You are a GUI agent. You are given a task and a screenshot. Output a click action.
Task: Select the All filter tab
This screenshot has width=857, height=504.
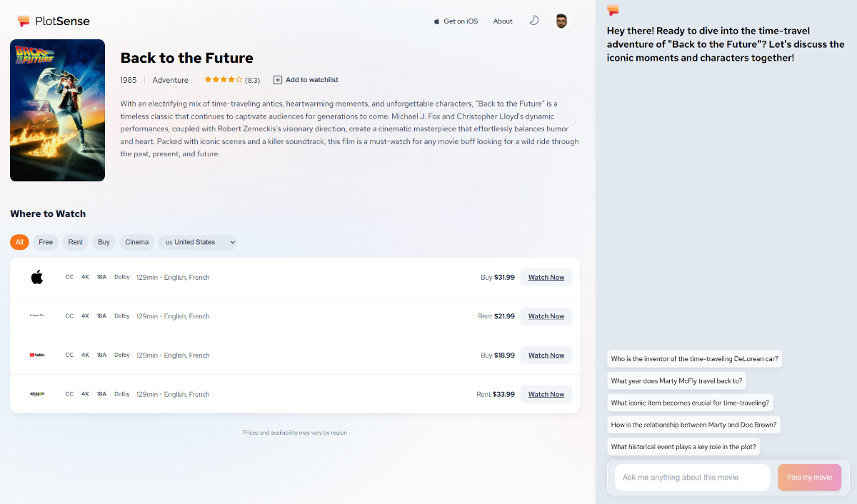[x=19, y=242]
